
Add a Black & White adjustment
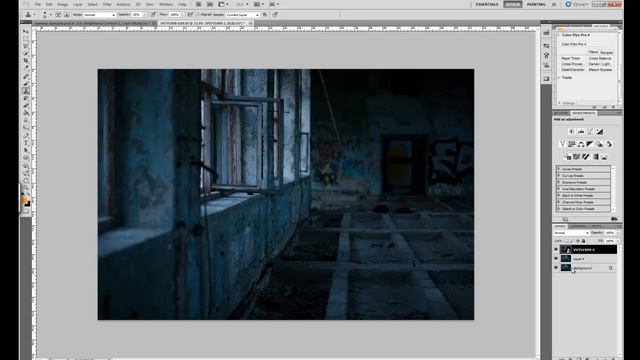(590, 144)
